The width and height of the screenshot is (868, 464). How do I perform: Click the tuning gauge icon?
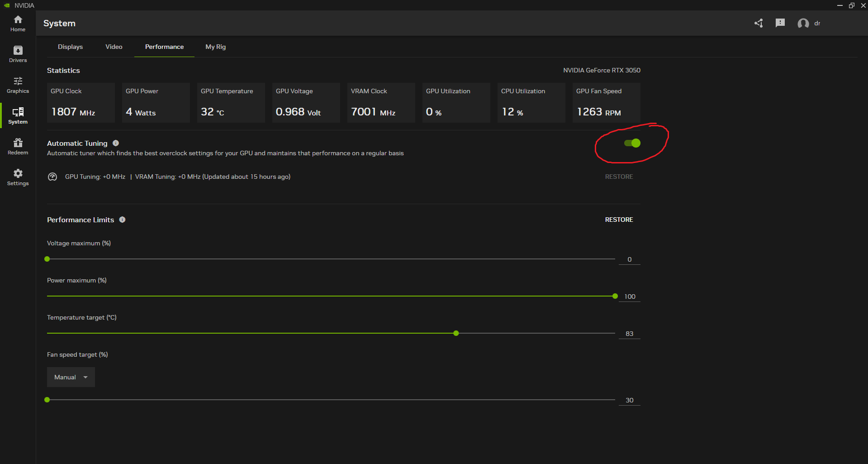coord(52,177)
